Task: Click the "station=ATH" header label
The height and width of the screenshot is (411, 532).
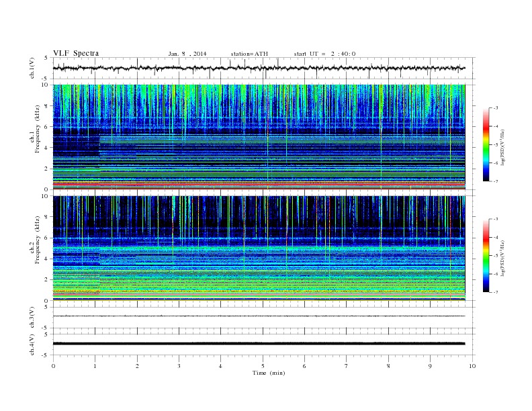Action: click(x=249, y=54)
